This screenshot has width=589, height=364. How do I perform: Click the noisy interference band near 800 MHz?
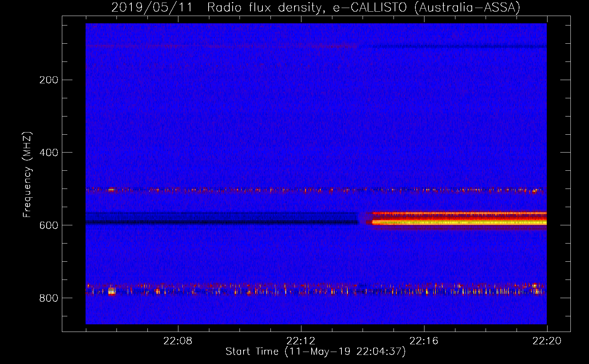point(316,289)
